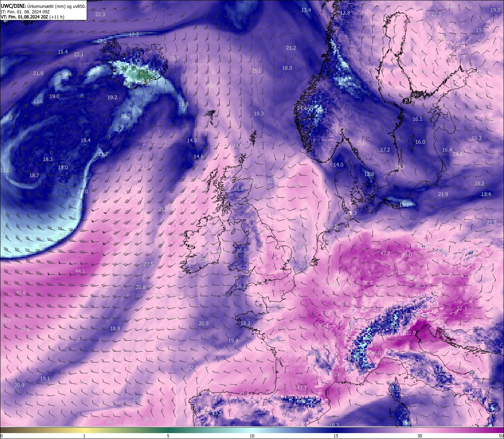Viewport: 504px width, 439px height.
Task: Click the map value 21.2
Action: tap(291, 48)
